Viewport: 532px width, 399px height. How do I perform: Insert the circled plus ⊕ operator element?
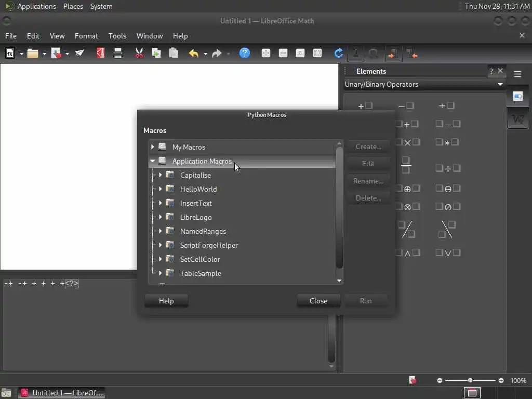[407, 189]
